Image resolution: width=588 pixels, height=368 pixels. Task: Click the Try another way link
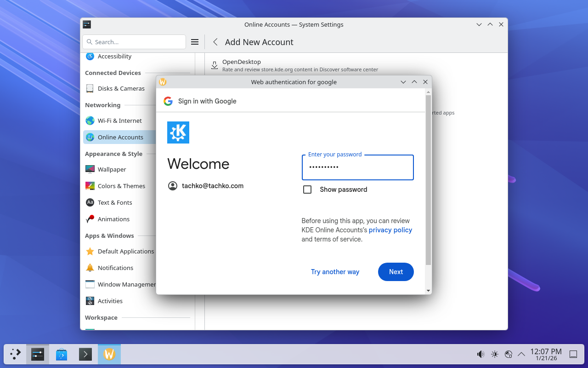click(335, 272)
